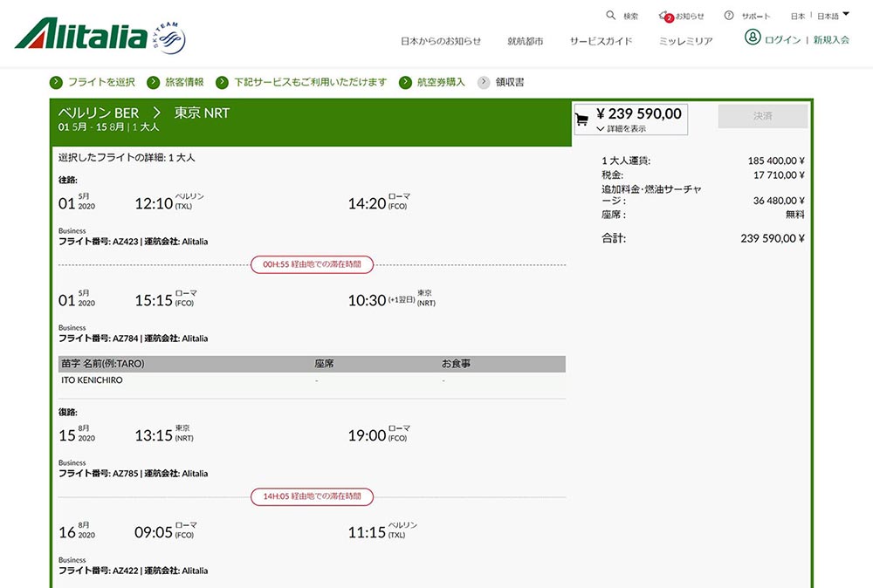Open notifications bell with badge
Screen dimensions: 873x588
(664, 16)
